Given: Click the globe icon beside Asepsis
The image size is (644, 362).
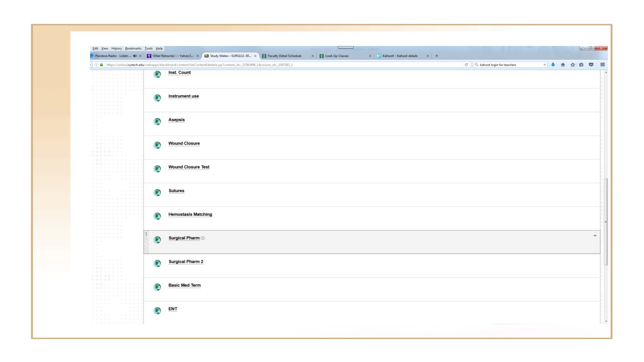Looking at the screenshot, I should (157, 121).
